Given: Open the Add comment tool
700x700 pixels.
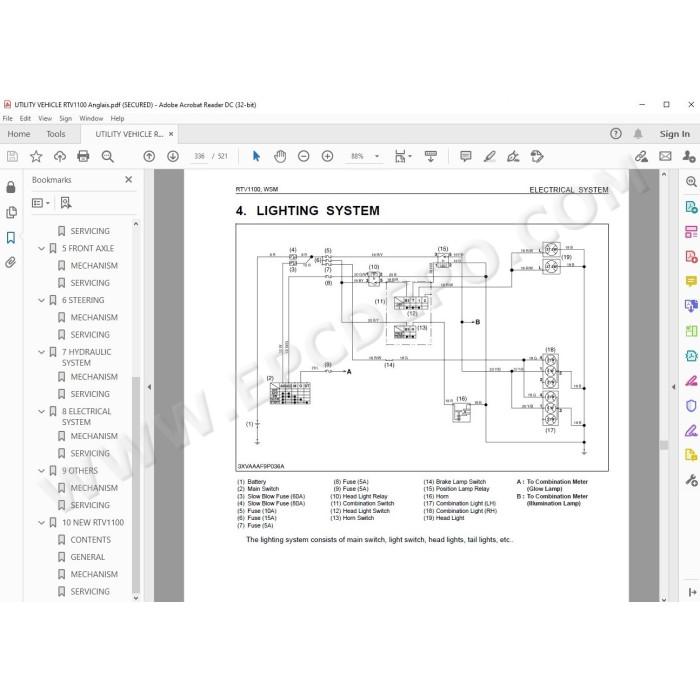Looking at the screenshot, I should (466, 156).
